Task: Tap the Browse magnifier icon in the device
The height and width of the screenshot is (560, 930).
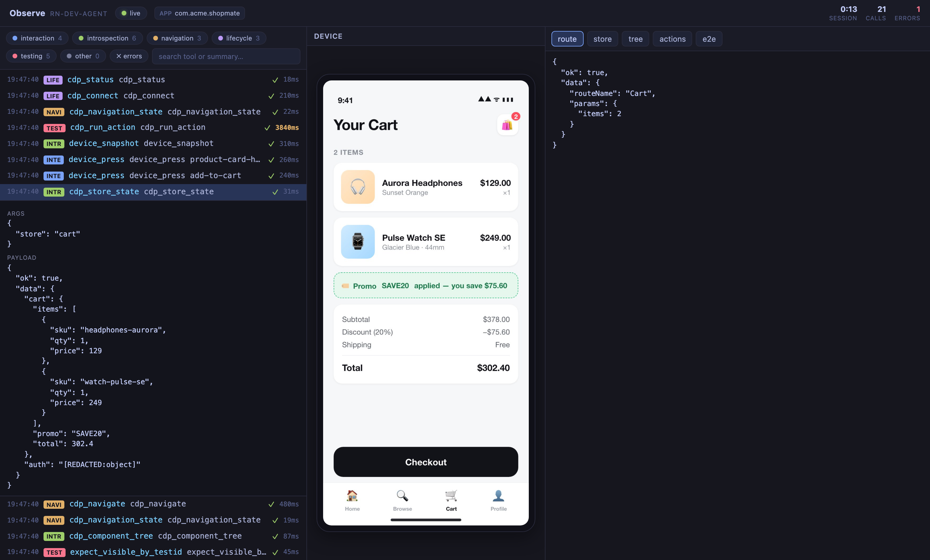Action: click(402, 496)
